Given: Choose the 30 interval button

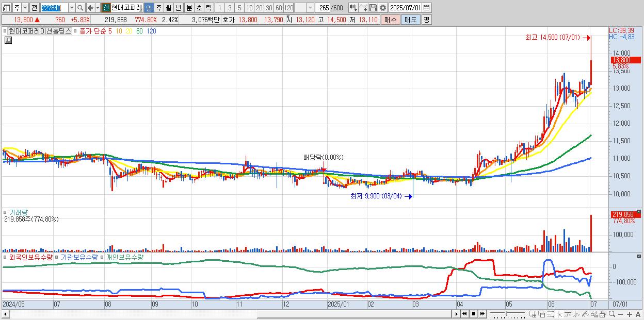Looking at the screenshot, I should pos(269,8).
